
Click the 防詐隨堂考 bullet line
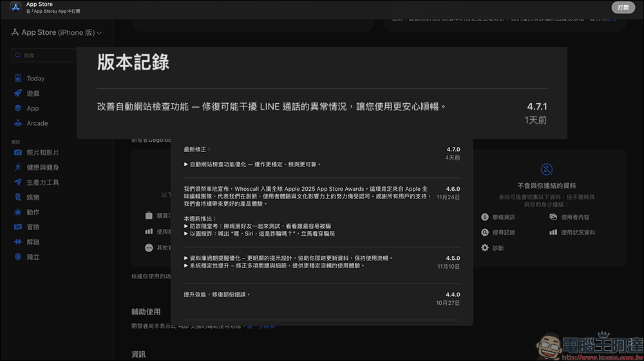tap(258, 226)
